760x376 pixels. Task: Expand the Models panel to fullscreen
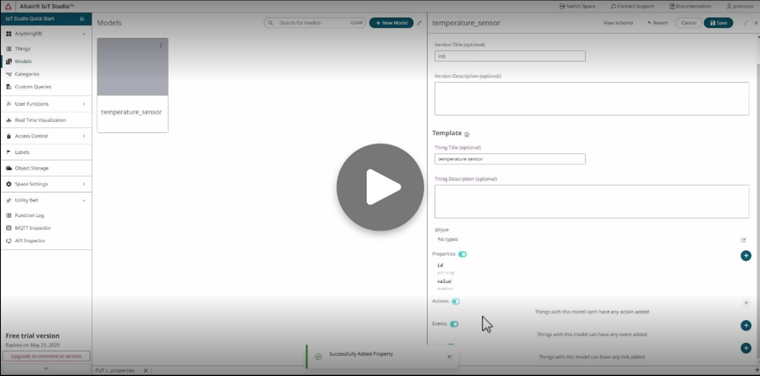tap(419, 23)
